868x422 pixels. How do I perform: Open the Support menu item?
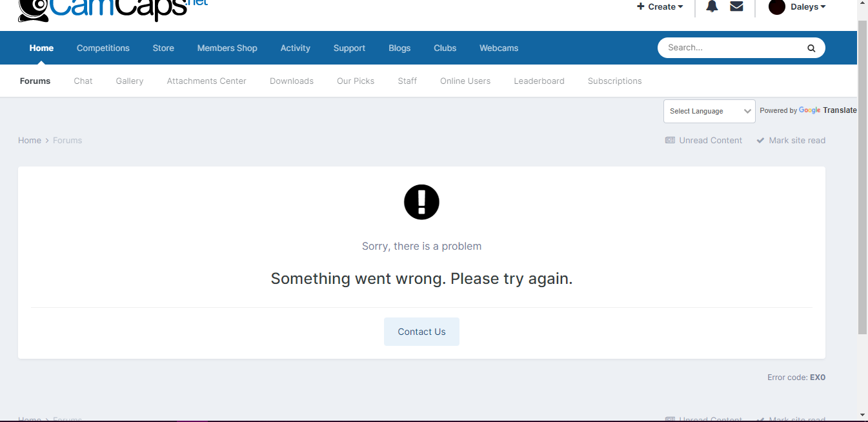tap(349, 48)
